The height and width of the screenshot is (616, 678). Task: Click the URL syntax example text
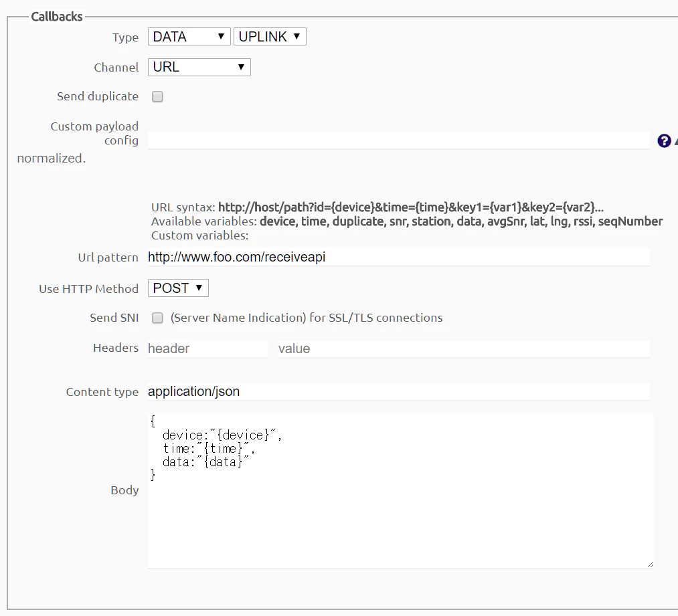coord(411,207)
